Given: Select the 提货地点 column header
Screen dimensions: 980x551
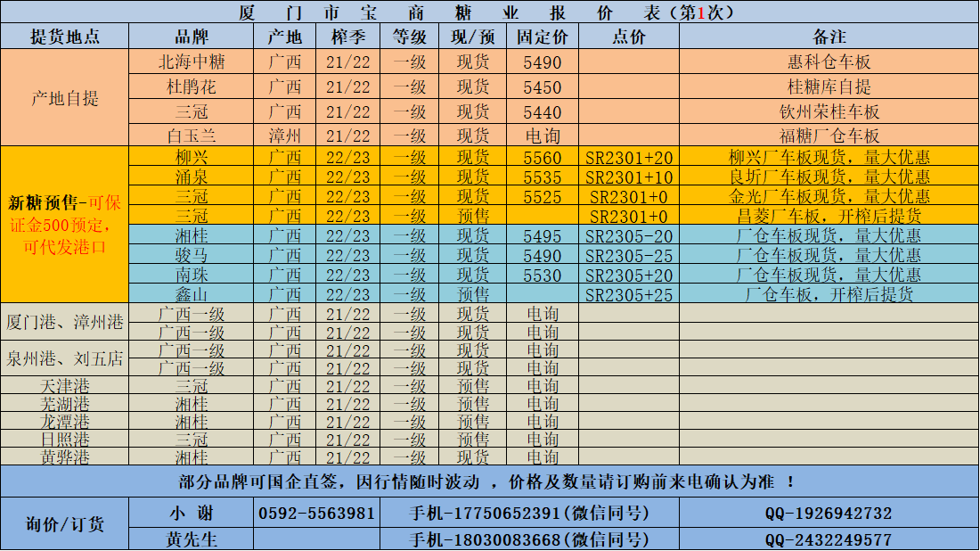Looking at the screenshot, I should pyautogui.click(x=65, y=37).
